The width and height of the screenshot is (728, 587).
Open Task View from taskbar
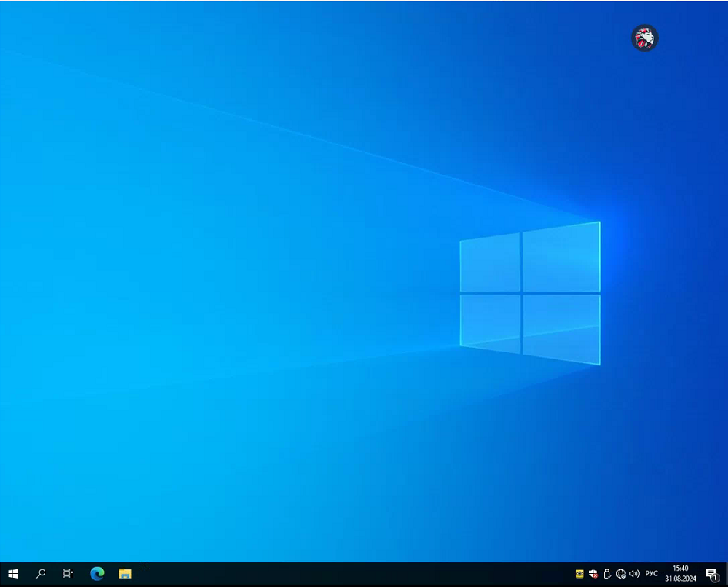68,574
